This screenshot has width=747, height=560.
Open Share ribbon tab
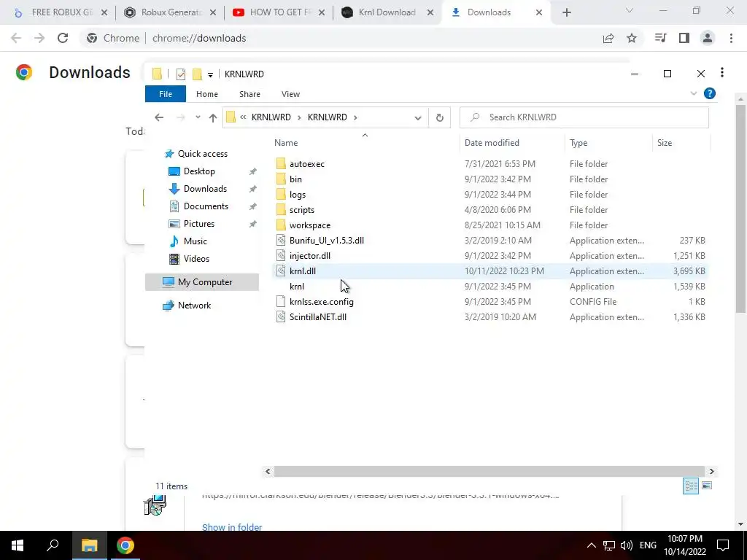[x=249, y=94]
